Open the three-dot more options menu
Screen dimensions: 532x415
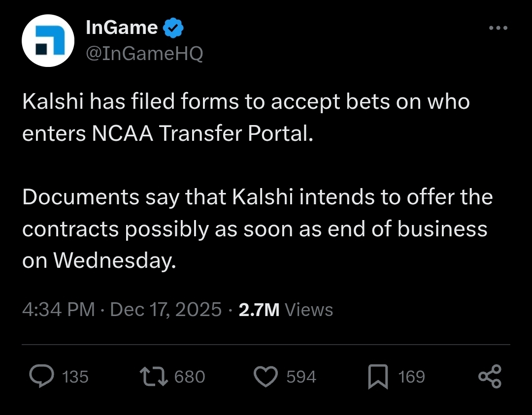click(498, 28)
